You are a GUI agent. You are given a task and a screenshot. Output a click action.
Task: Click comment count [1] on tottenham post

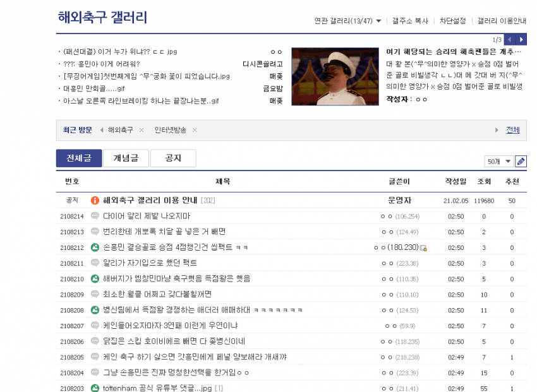point(219,388)
